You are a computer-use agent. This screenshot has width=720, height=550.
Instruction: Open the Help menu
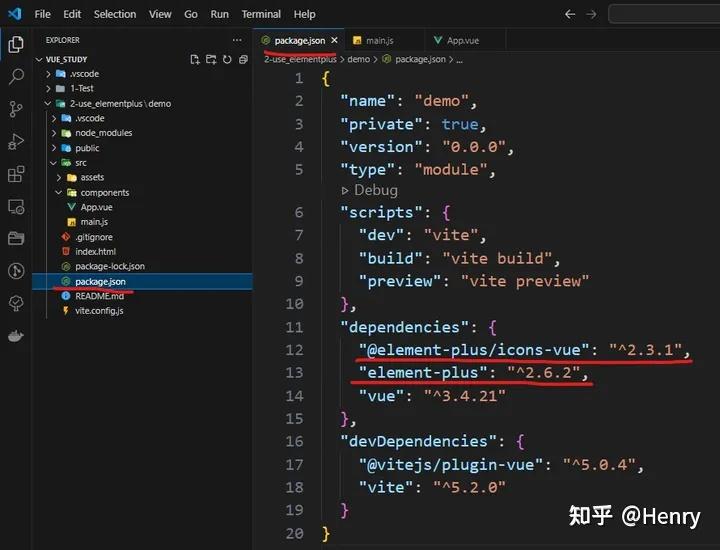tap(304, 14)
